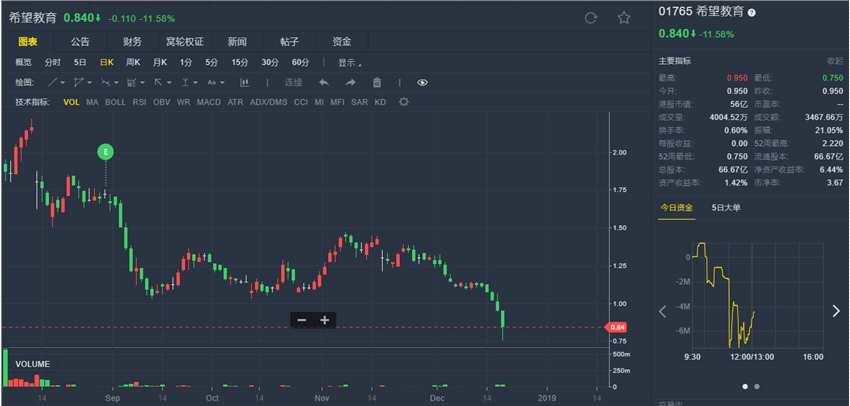Select the 15分 timeframe
The width and height of the screenshot is (850, 406).
240,63
